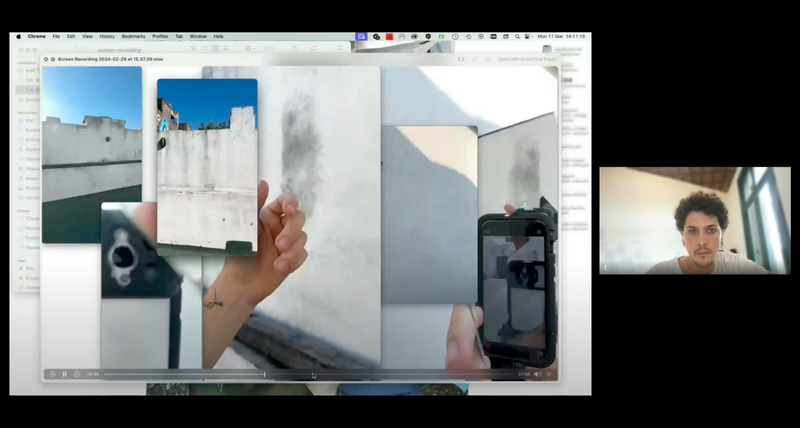Click the red recording menu bar icon
This screenshot has width=800, height=428.
(389, 37)
